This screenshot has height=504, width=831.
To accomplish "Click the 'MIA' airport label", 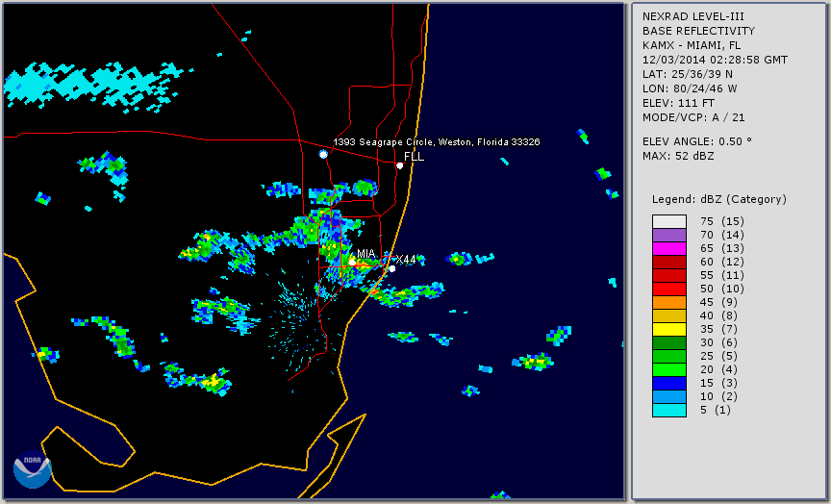I will click(366, 253).
